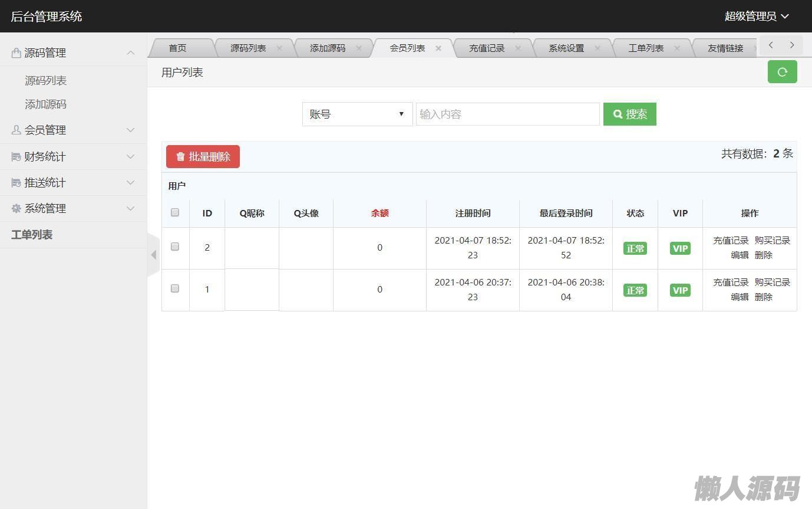The height and width of the screenshot is (509, 812).
Task: Open 添加源码 in the sidebar
Action: (x=45, y=104)
